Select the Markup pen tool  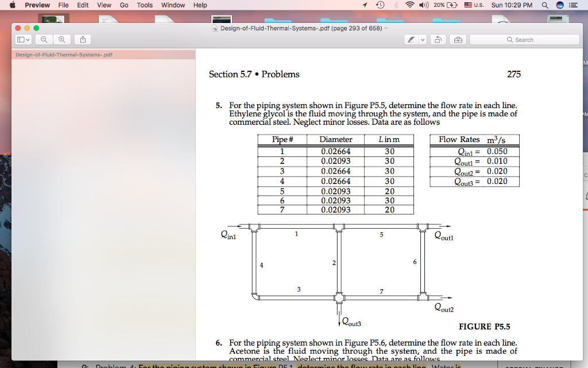pos(411,39)
